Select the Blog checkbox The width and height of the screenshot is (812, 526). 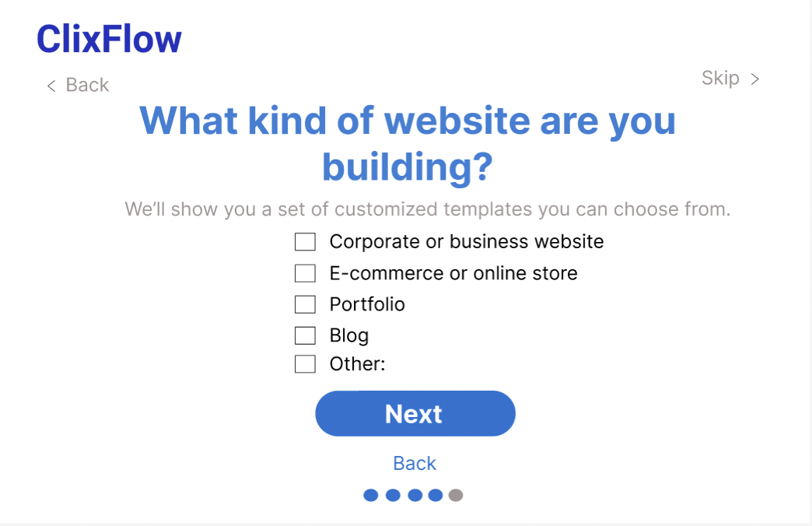point(305,335)
